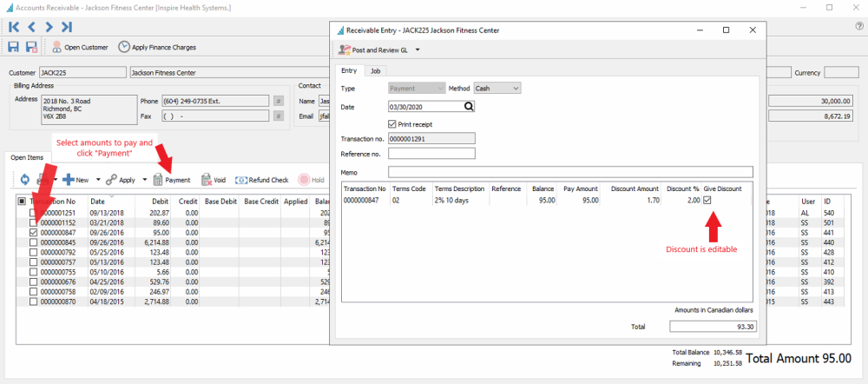Screen dimensions: 868x384
Task: Click the Transaction no. field
Action: [431, 138]
